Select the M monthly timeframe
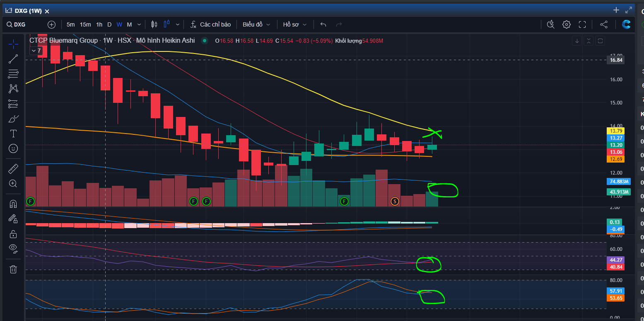The image size is (644, 321). coord(129,24)
